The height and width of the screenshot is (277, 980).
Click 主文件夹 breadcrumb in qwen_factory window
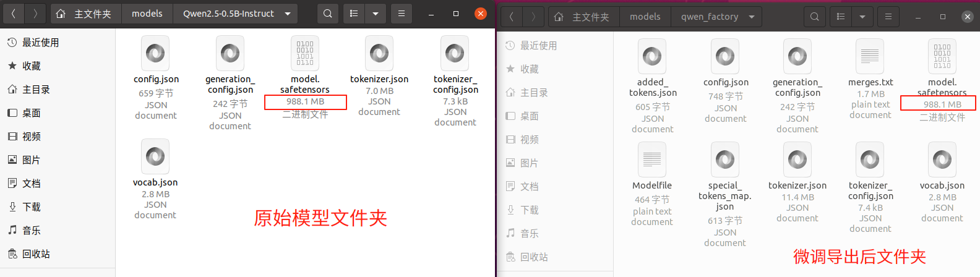[x=583, y=17]
